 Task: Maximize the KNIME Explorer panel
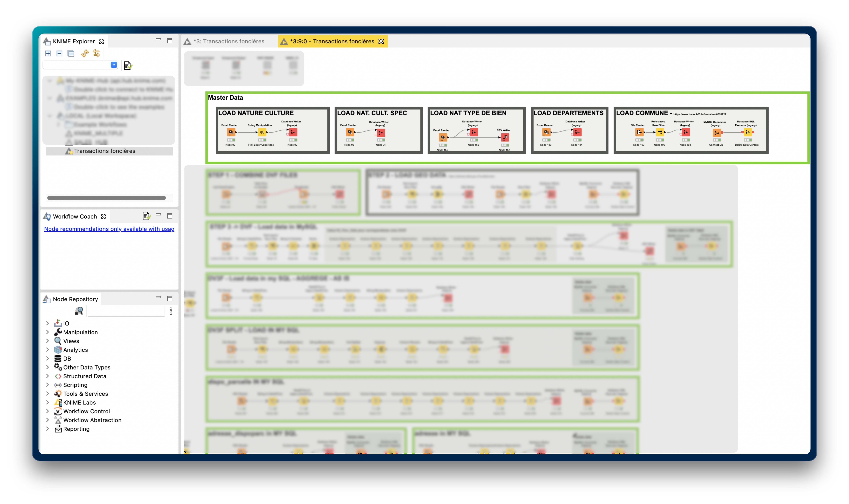tap(170, 41)
